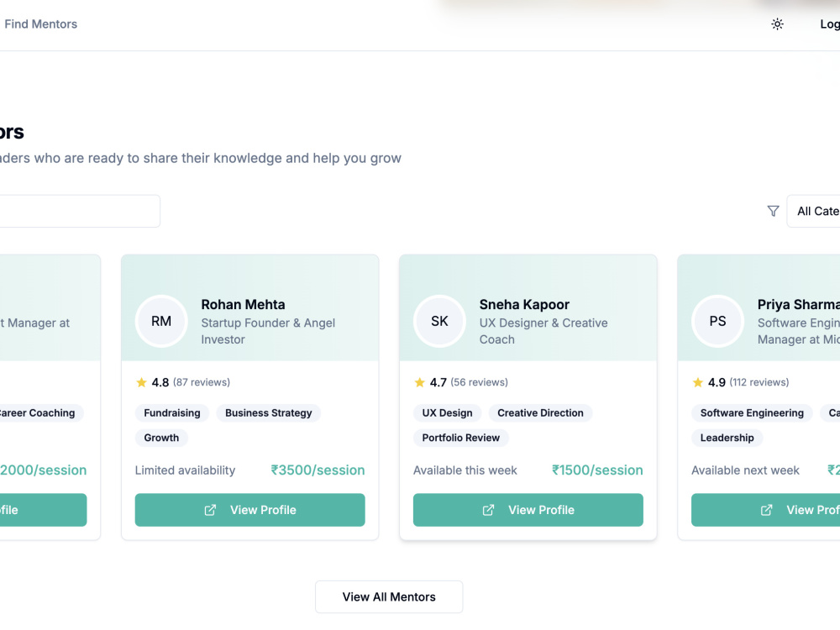Image resolution: width=840 pixels, height=630 pixels.
Task: View Sneha Kapoor's profile button
Action: (x=528, y=510)
